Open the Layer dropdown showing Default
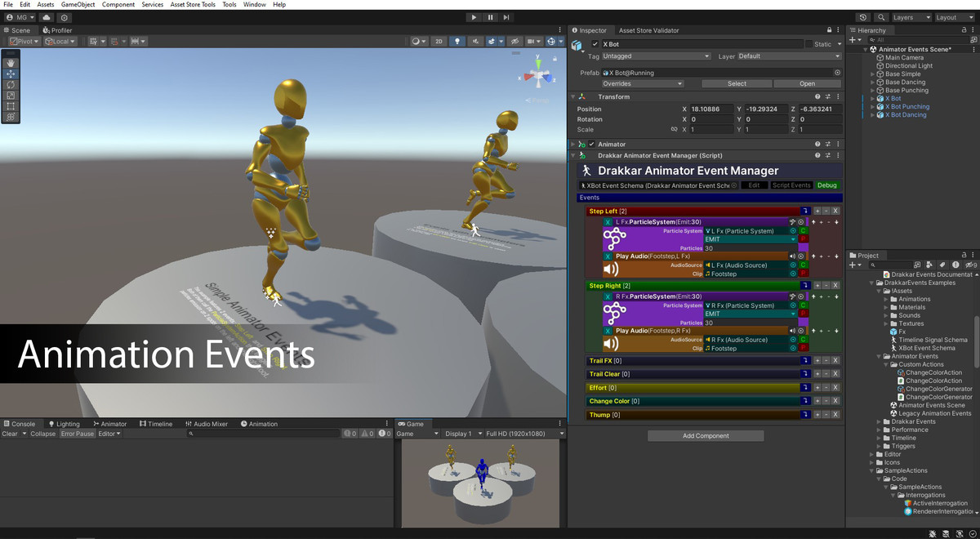 pyautogui.click(x=790, y=56)
